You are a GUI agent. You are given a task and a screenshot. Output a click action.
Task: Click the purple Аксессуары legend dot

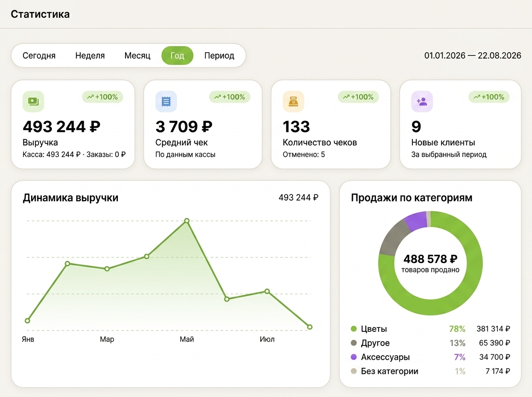pyautogui.click(x=354, y=357)
